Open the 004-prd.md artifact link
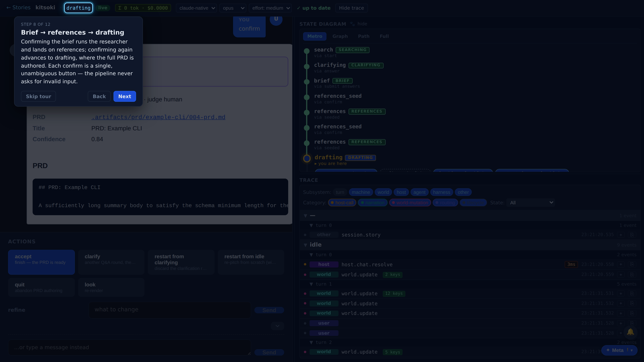This screenshot has height=362, width=644. tap(158, 117)
